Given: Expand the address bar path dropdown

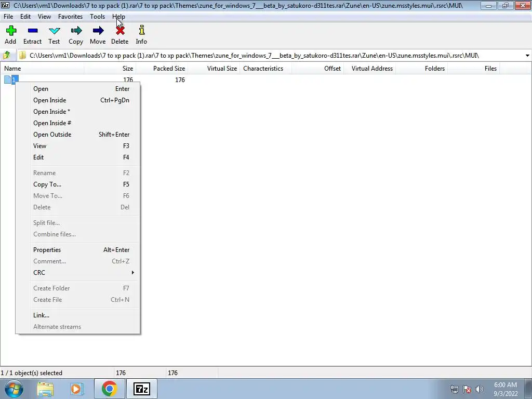Looking at the screenshot, I should click(x=527, y=56).
